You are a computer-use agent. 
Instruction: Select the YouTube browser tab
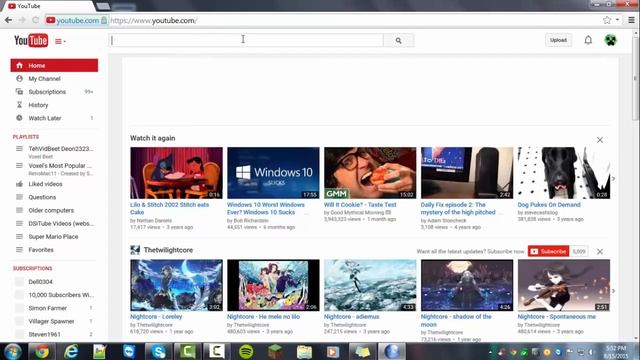pyautogui.click(x=49, y=6)
